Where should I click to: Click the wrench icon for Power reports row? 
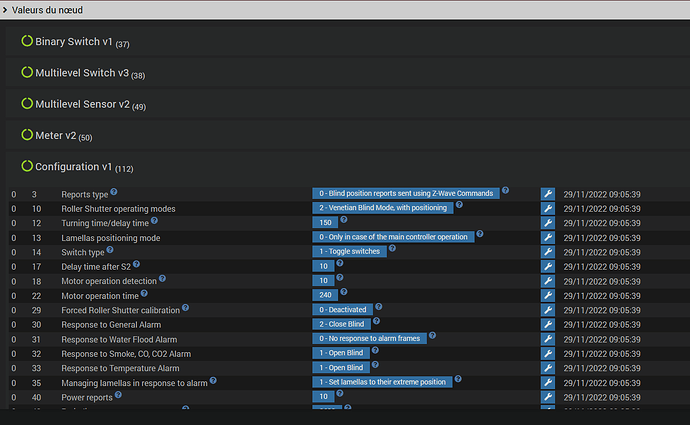[x=548, y=397]
